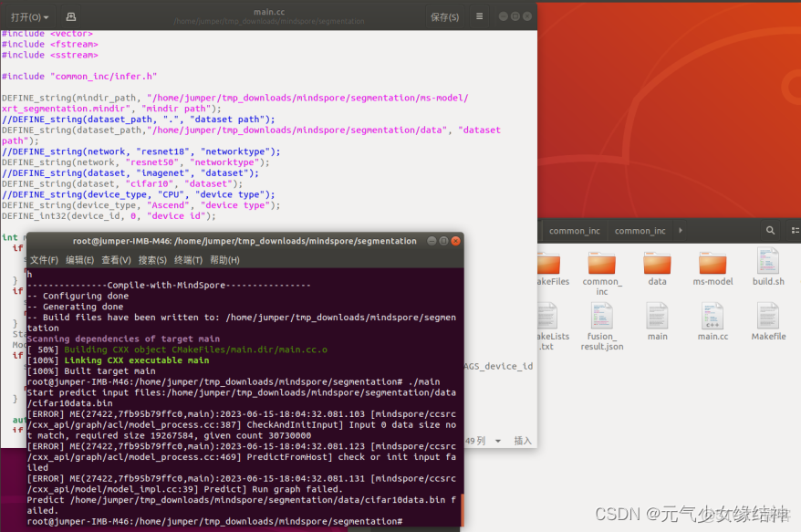The width and height of the screenshot is (801, 532).
Task: Click the "cifar10" dataset definition line
Action: [x=122, y=183]
